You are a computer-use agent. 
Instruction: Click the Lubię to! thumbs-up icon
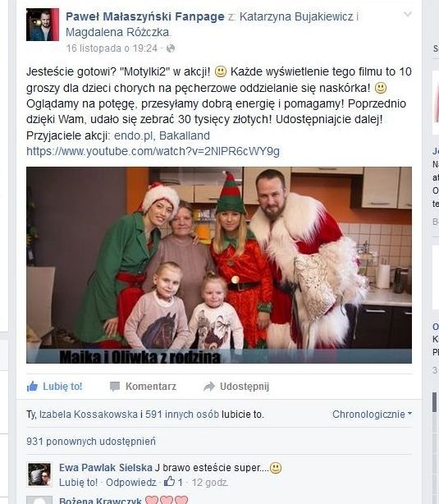(x=32, y=386)
